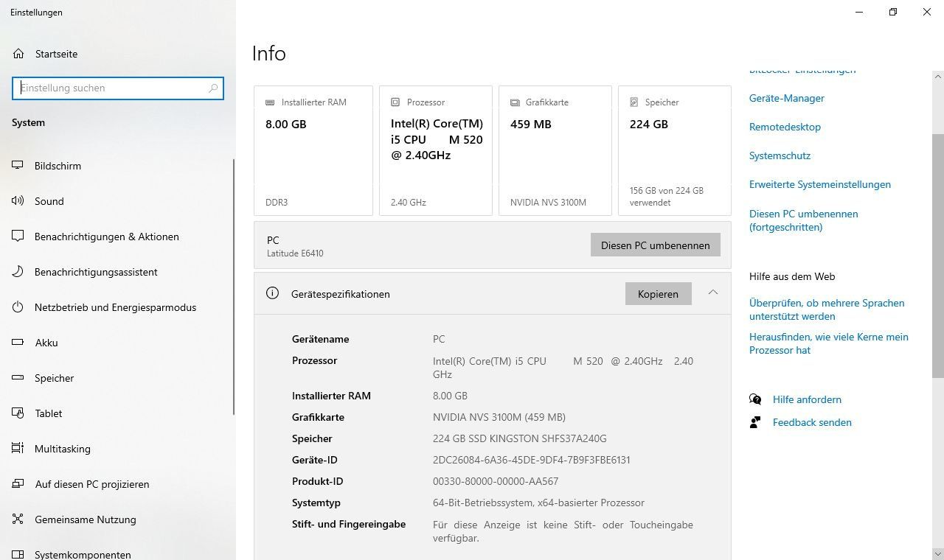944x560 pixels.
Task: Click the Speicher card disk icon
Action: coord(634,102)
